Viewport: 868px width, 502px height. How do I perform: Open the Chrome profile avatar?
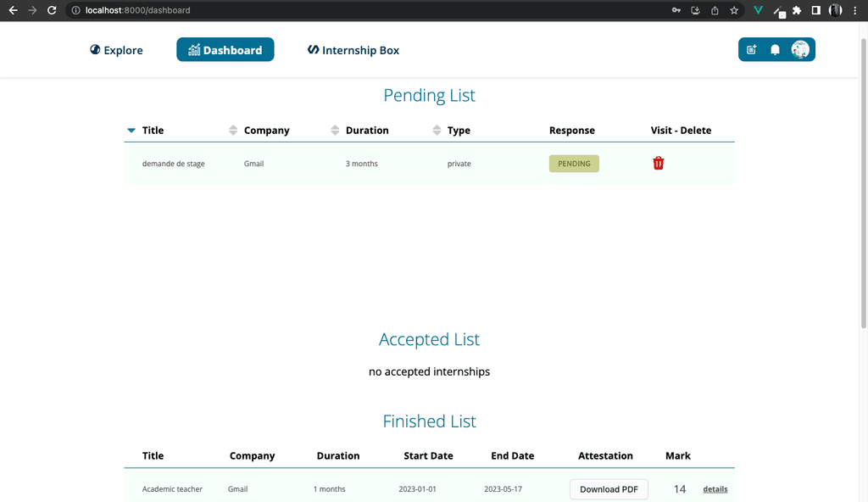(835, 10)
